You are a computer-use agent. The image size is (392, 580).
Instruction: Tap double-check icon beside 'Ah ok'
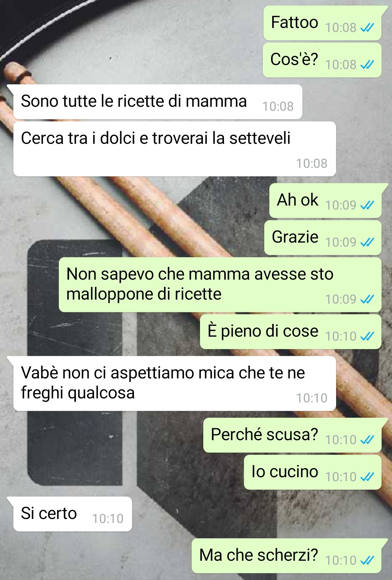(x=367, y=205)
